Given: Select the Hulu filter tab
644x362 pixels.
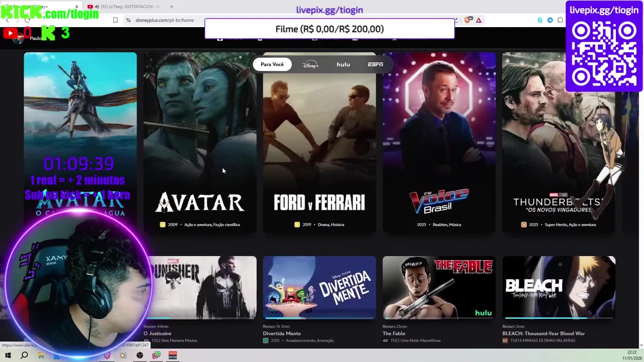Looking at the screenshot, I should point(343,64).
